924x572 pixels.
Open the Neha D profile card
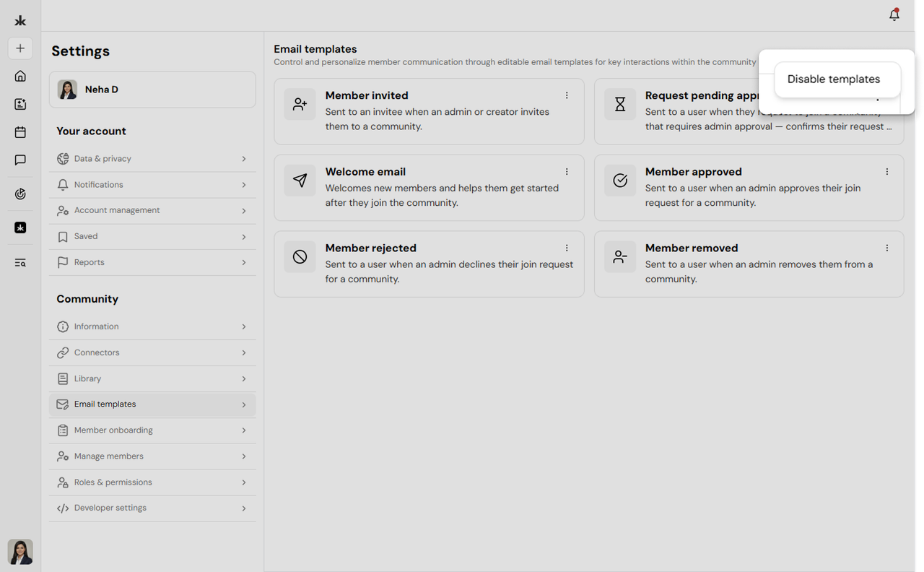coord(152,90)
